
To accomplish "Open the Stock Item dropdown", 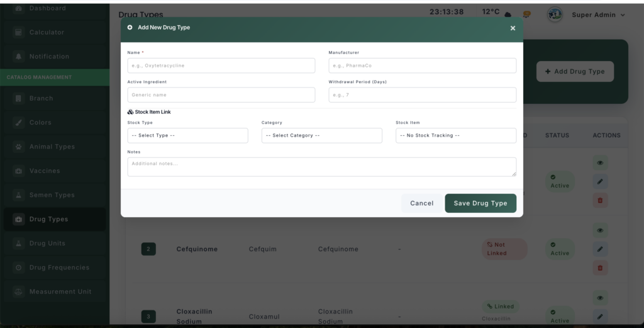I will pyautogui.click(x=455, y=135).
